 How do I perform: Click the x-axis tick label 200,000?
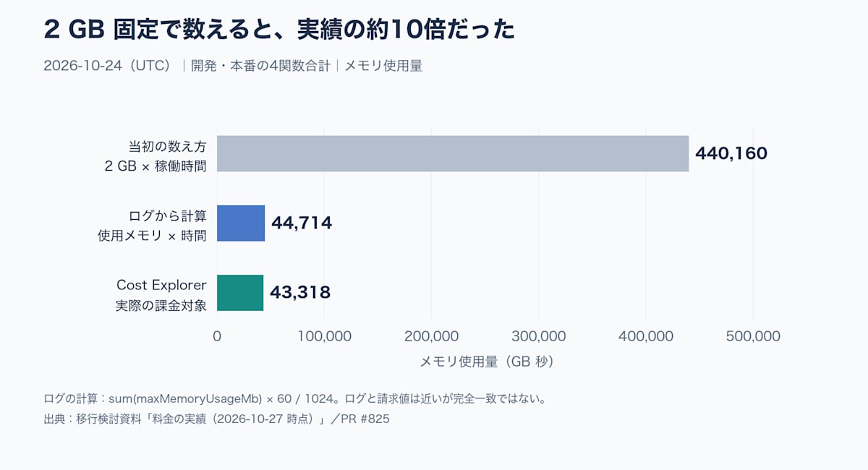pyautogui.click(x=432, y=336)
